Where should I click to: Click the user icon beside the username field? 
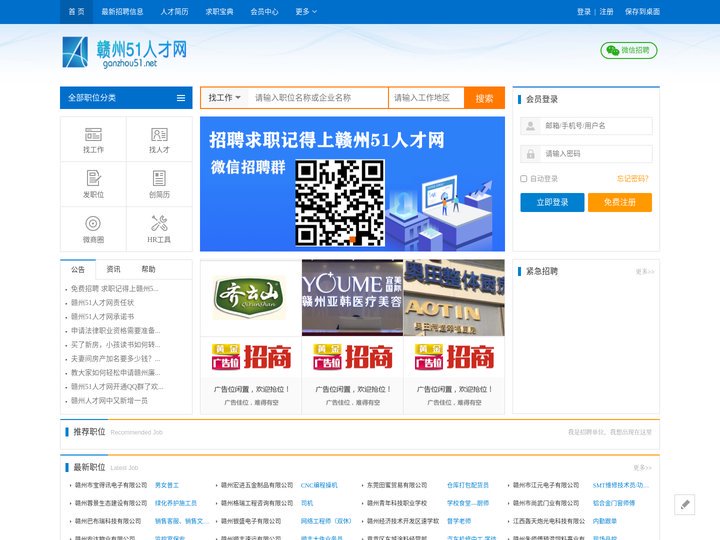point(530,126)
